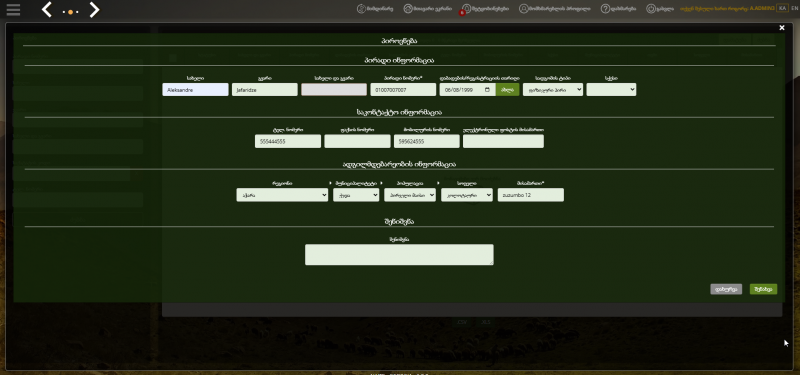Click the phone field containing 555444555

pyautogui.click(x=288, y=141)
